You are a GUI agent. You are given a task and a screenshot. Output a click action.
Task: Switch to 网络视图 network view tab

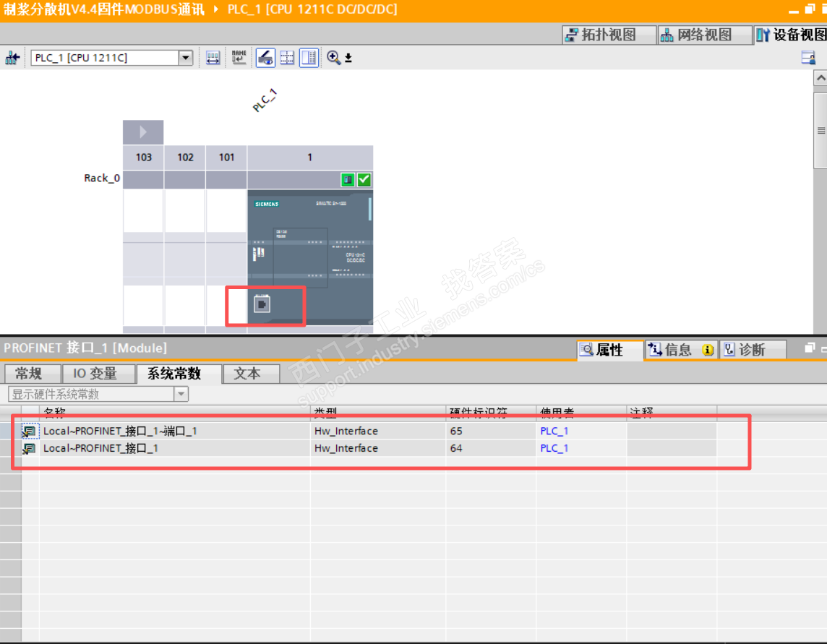[x=705, y=35]
